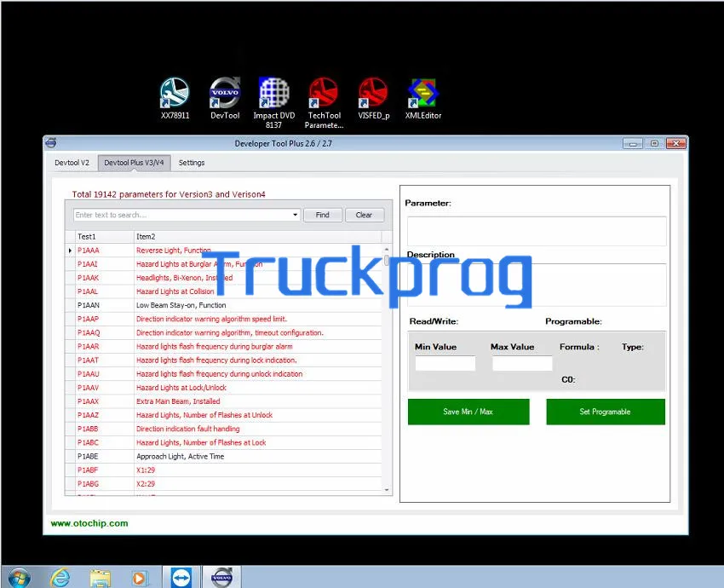The width and height of the screenshot is (724, 588).
Task: Click the parameter list scrollbar up arrow
Action: click(387, 250)
